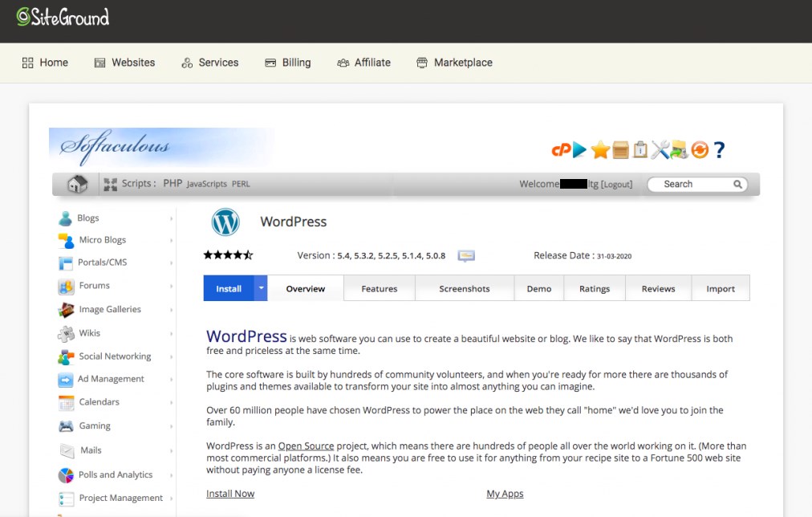Viewport: 812px width, 517px height.
Task: Click the Wikis icon
Action: point(66,334)
